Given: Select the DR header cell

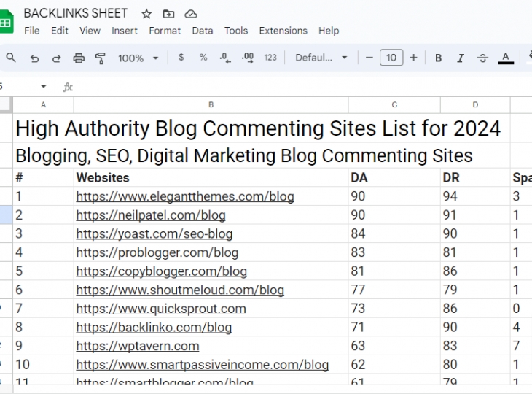Looking at the screenshot, I should coord(475,177).
